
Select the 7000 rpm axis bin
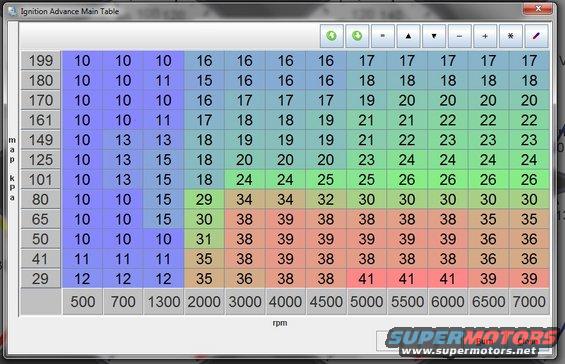coord(529,302)
